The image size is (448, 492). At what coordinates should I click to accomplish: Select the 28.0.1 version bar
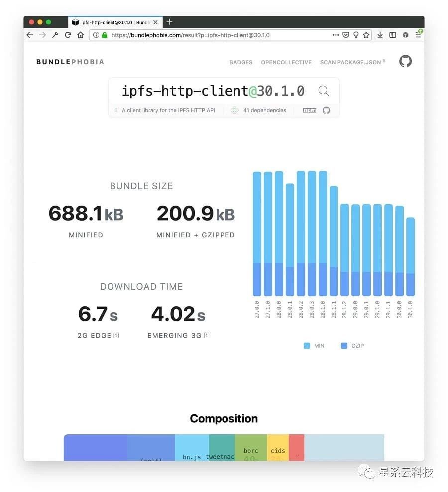click(x=290, y=240)
